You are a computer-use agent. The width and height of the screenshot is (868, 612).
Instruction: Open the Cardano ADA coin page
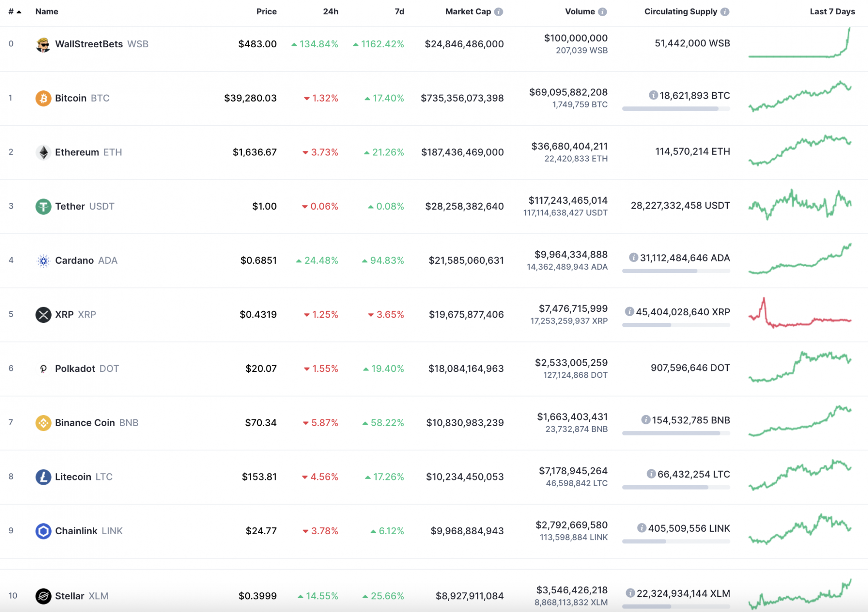[x=86, y=261]
